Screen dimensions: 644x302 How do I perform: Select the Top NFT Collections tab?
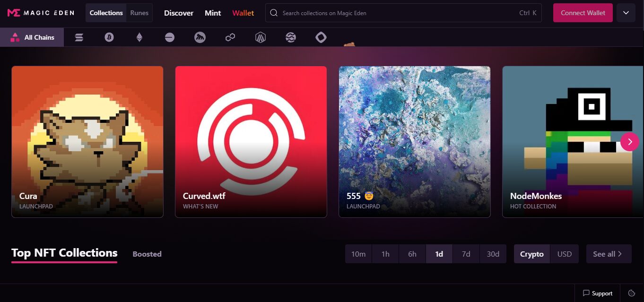click(64, 253)
